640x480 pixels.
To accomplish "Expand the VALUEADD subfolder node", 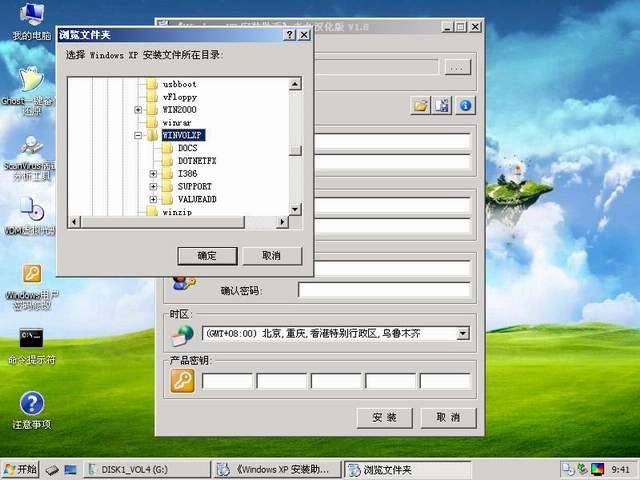I will pos(153,200).
